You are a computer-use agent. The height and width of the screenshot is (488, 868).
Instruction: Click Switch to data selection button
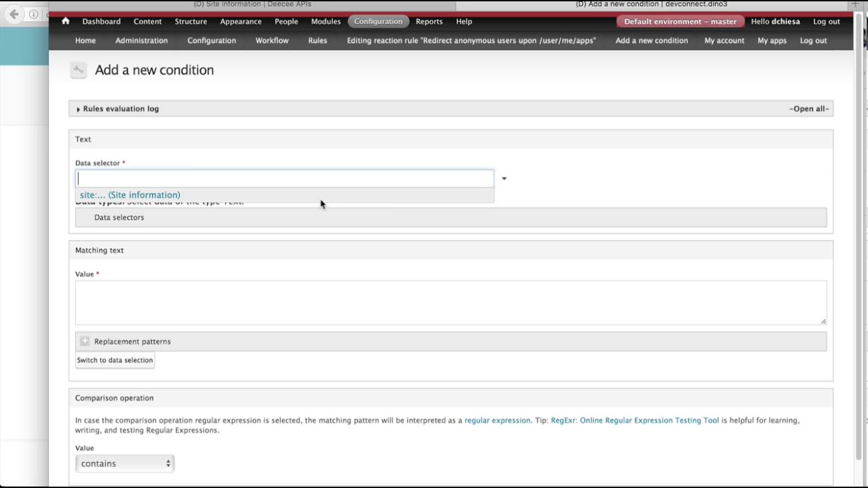click(115, 360)
